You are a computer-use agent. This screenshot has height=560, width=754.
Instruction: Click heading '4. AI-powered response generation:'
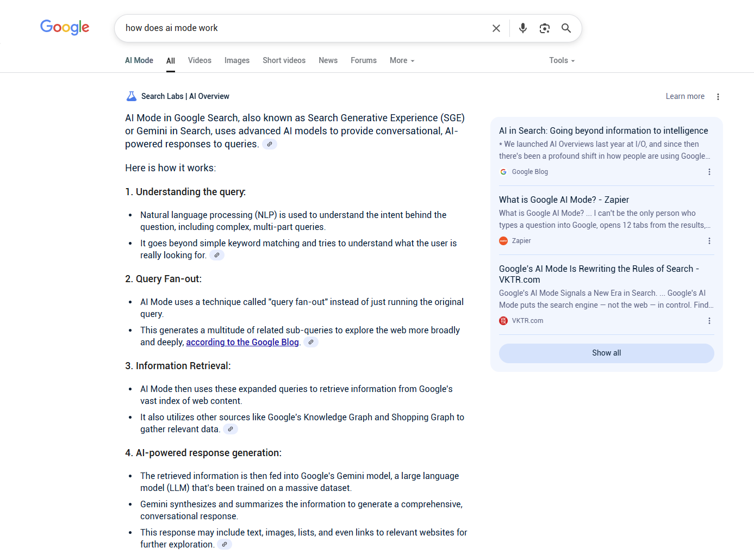[203, 453]
